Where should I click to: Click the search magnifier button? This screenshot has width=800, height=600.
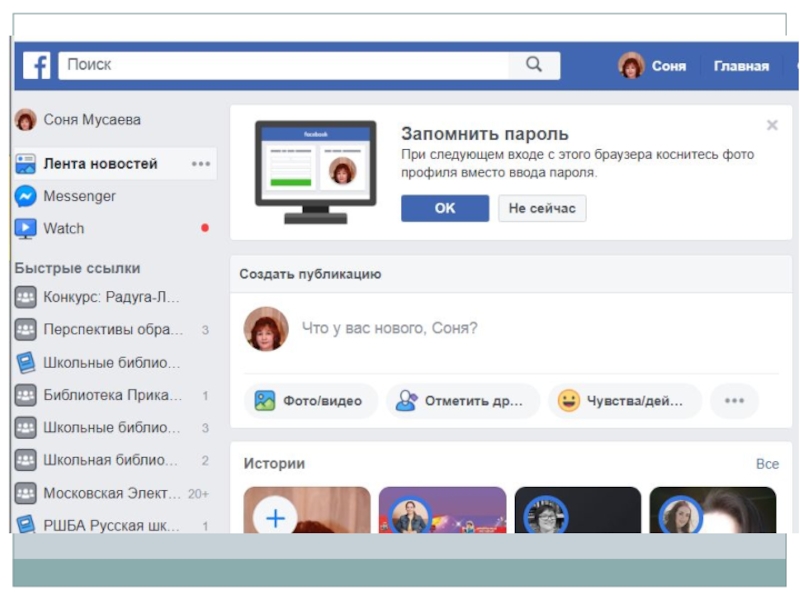point(534,65)
